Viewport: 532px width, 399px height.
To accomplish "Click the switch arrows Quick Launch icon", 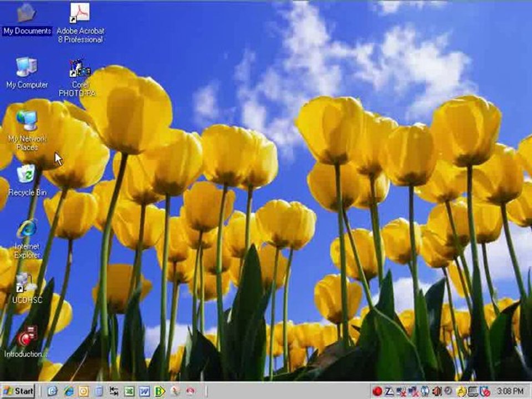I will coord(114,392).
